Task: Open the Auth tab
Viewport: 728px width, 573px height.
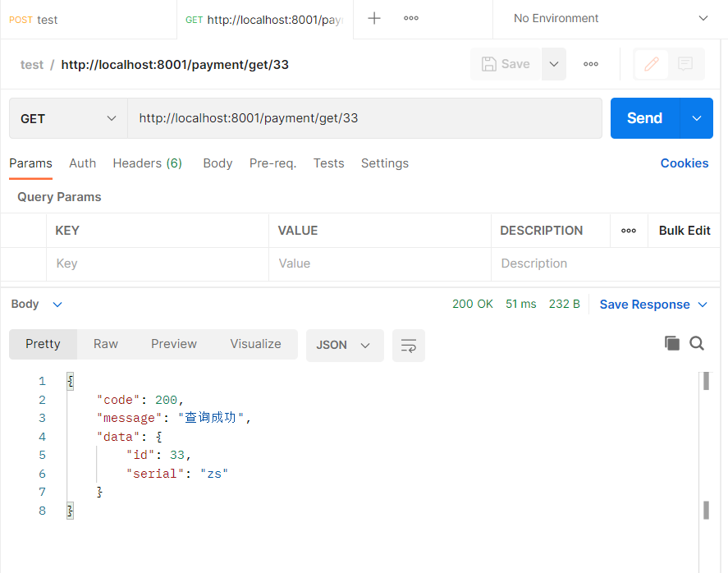Action: coord(83,163)
